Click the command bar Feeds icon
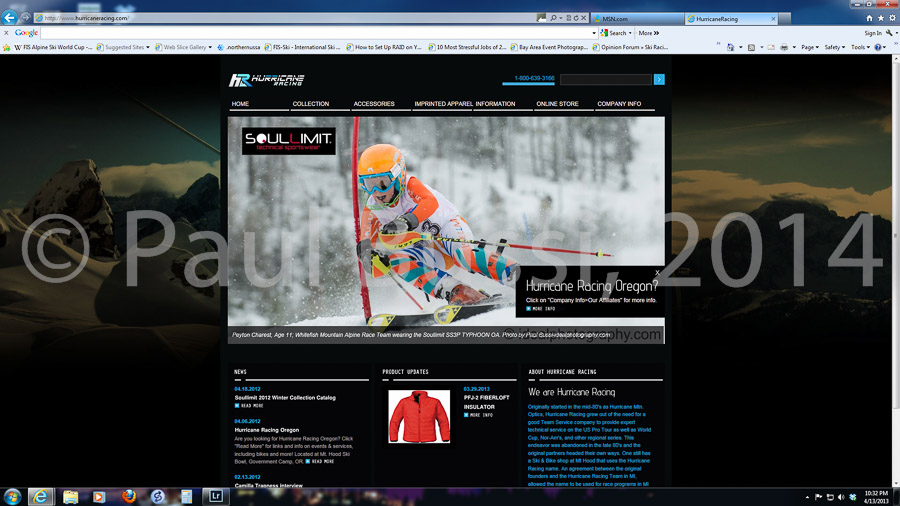Viewport: 900px width, 506px height. tap(751, 48)
